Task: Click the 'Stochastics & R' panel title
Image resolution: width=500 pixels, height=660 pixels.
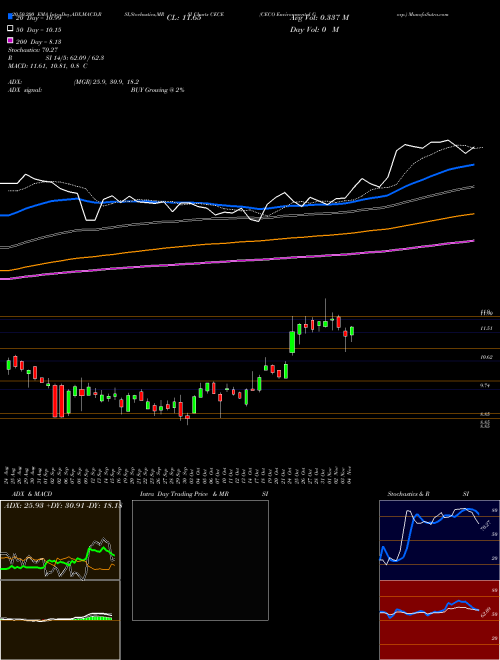Action: 409,494
